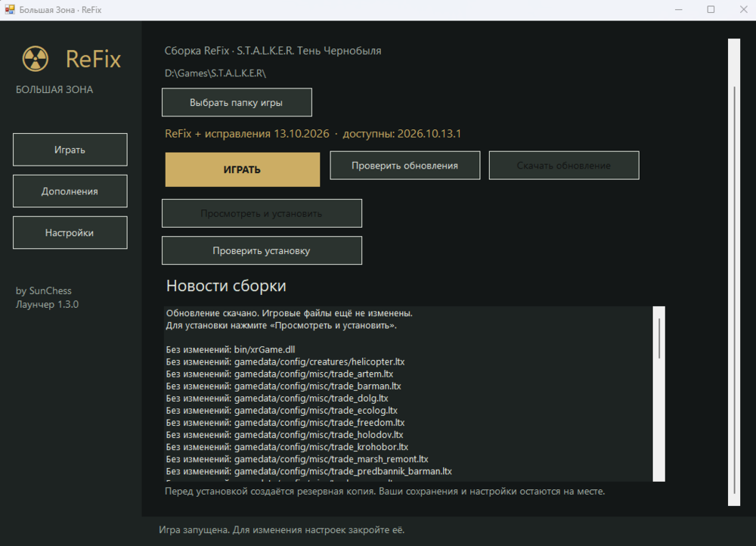
Task: Click the Лаунчер 1.3.0 version label
Action: point(47,304)
